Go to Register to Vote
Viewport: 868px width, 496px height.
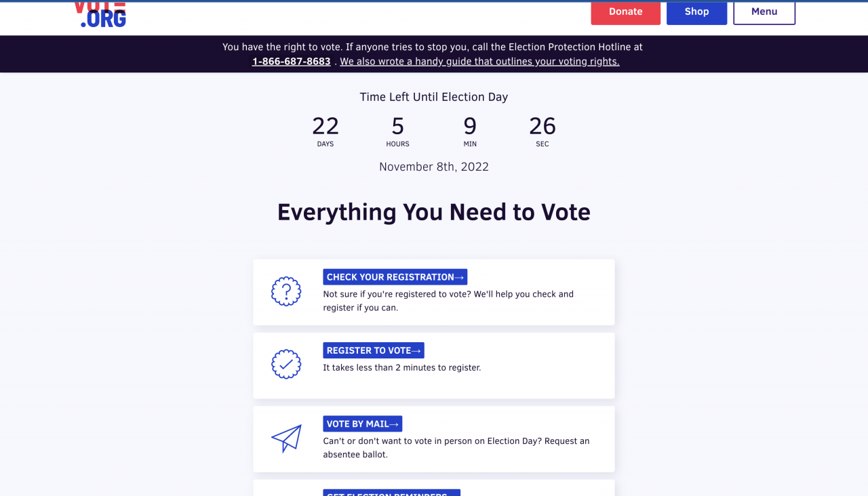click(374, 350)
